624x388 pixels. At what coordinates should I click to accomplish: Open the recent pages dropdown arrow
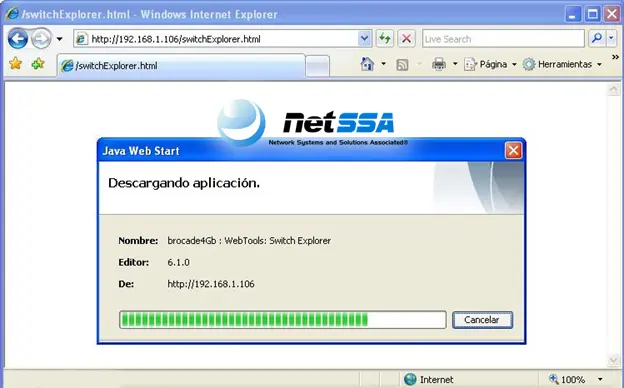59,39
